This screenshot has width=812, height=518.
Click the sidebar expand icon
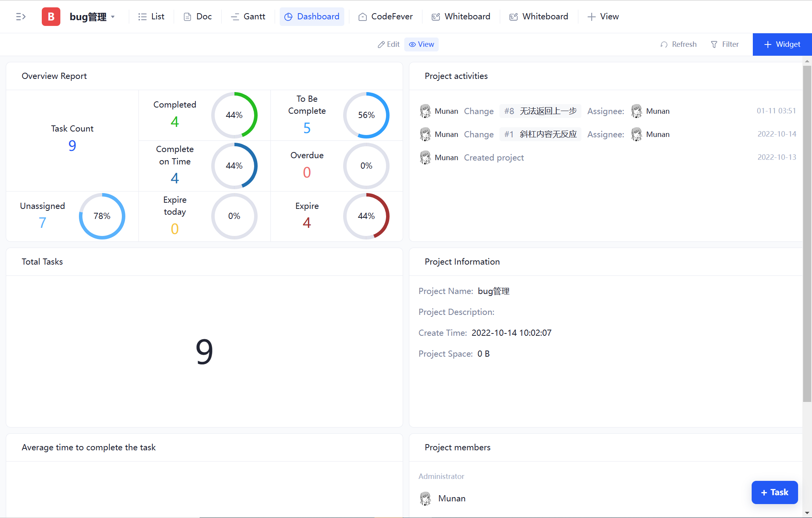tap(21, 17)
